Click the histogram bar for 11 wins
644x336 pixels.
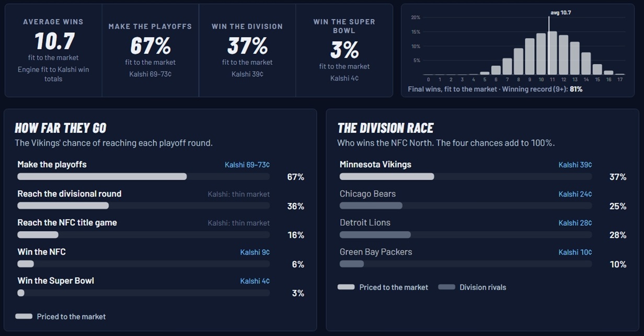tap(552, 53)
